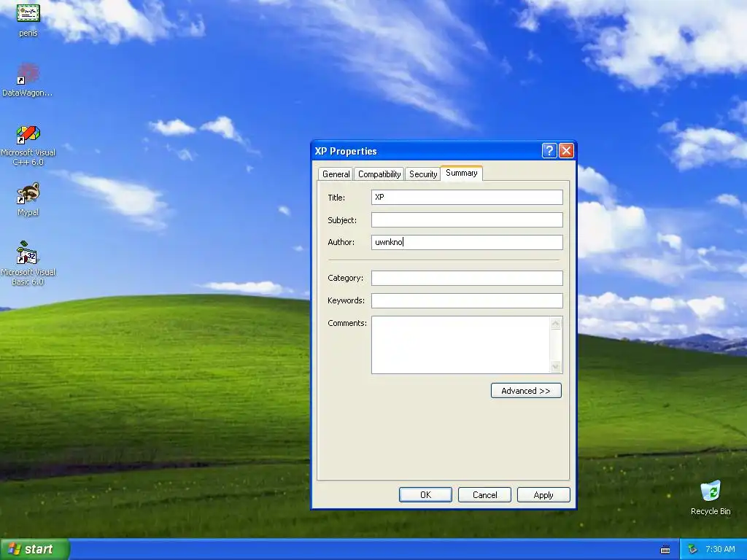Select the Microsoft Visual C++ 6.0 icon
Image resolution: width=747 pixels, height=560 pixels.
click(x=28, y=145)
